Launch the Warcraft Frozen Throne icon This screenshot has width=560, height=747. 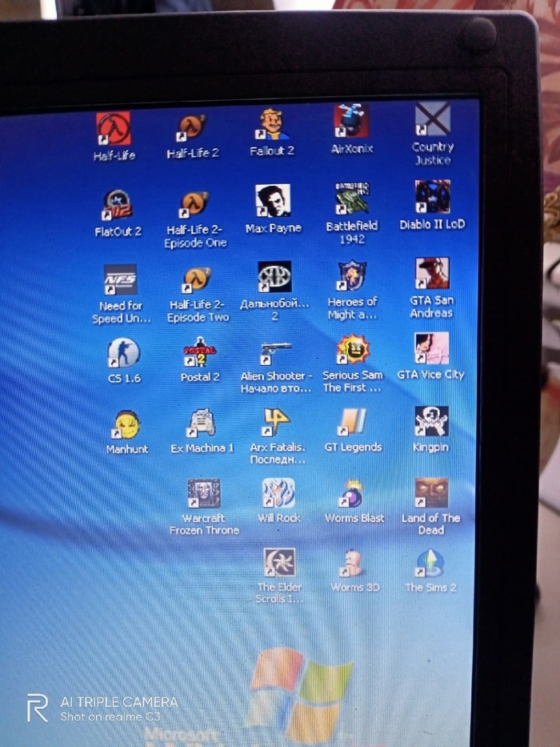pyautogui.click(x=204, y=493)
